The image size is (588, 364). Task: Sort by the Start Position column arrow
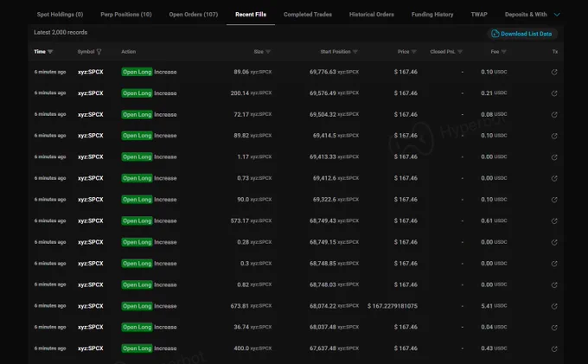tap(355, 52)
